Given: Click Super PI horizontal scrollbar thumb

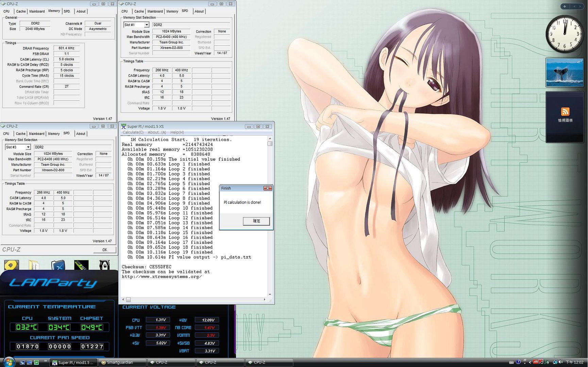Looking at the screenshot, I should tap(129, 300).
